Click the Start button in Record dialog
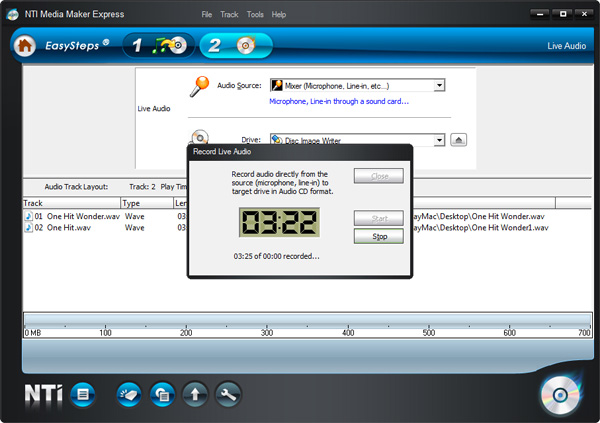600x423 pixels. pos(379,218)
